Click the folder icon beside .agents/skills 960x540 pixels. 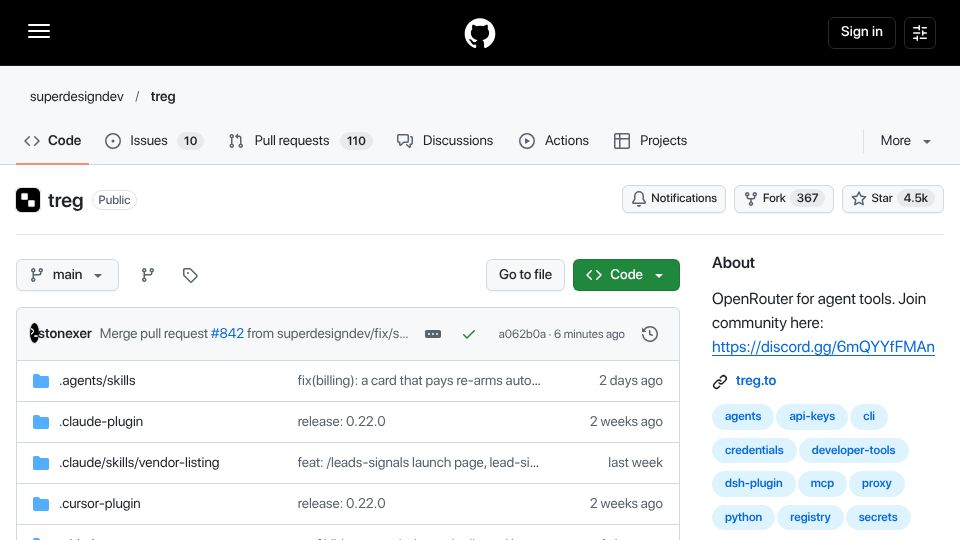coord(40,381)
